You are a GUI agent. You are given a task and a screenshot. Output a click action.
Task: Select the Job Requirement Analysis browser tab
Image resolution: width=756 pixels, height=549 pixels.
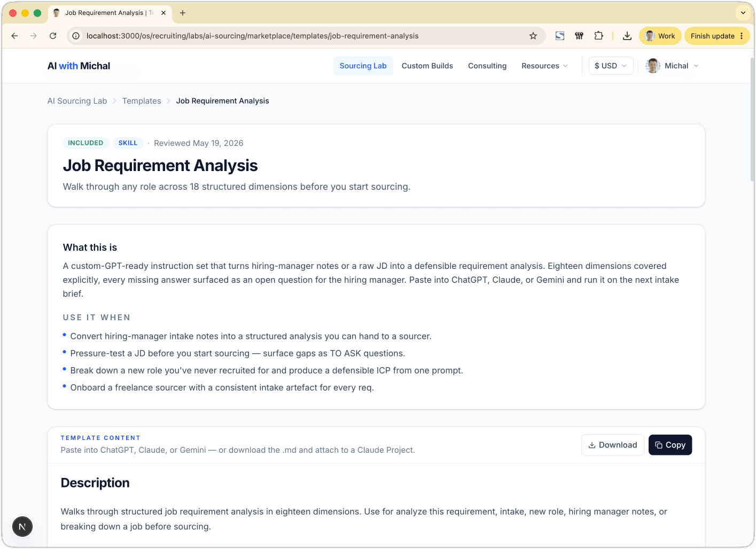tap(110, 13)
